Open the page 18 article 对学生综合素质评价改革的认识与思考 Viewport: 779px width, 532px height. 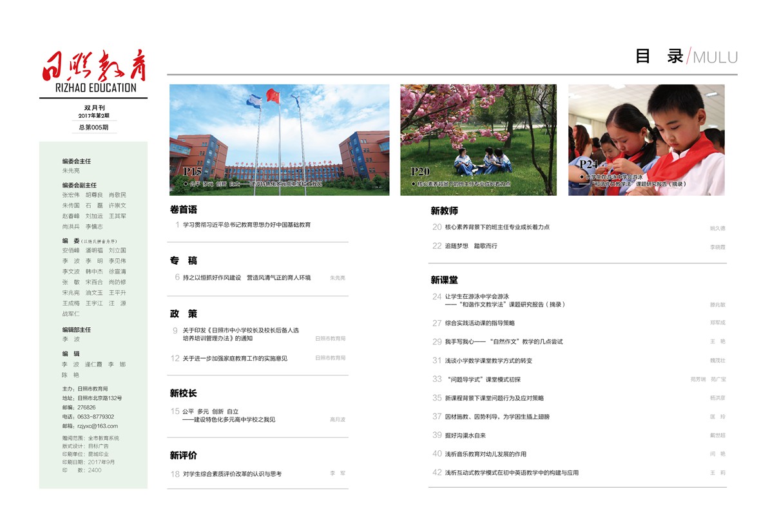(x=232, y=474)
